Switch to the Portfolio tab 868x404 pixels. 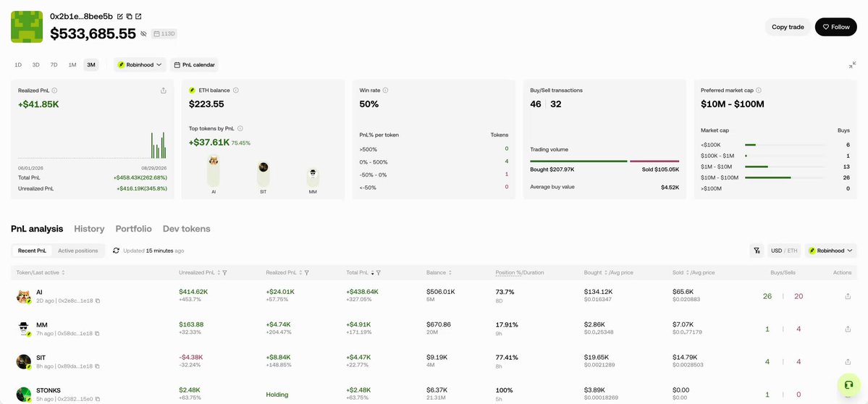coord(133,229)
